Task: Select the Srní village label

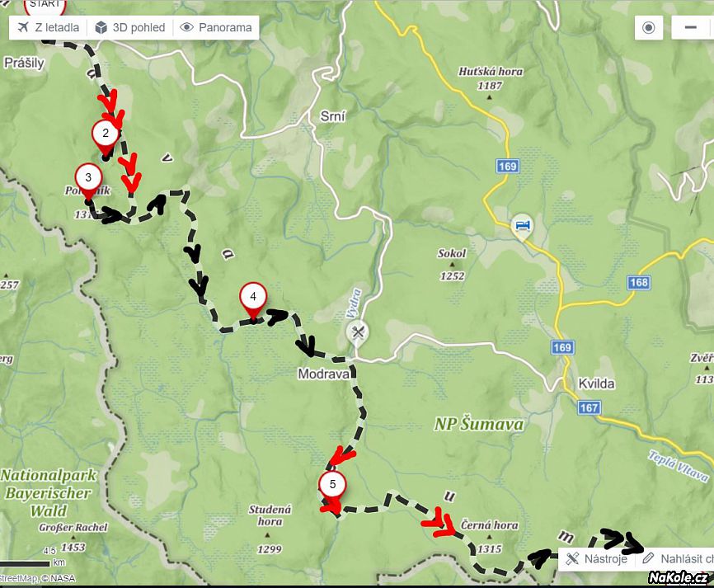Action: tap(333, 116)
